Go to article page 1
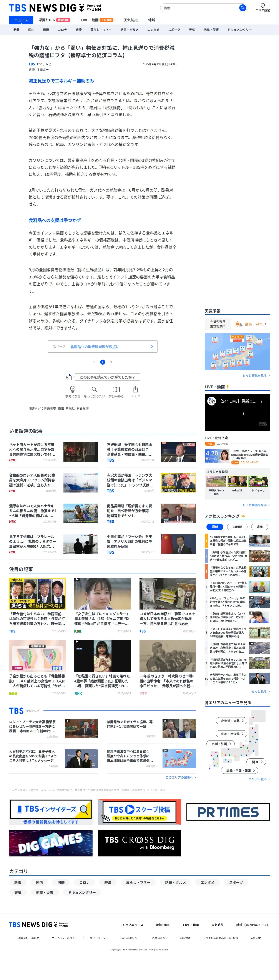Screen dimensions: 279x980 tap(94, 362)
